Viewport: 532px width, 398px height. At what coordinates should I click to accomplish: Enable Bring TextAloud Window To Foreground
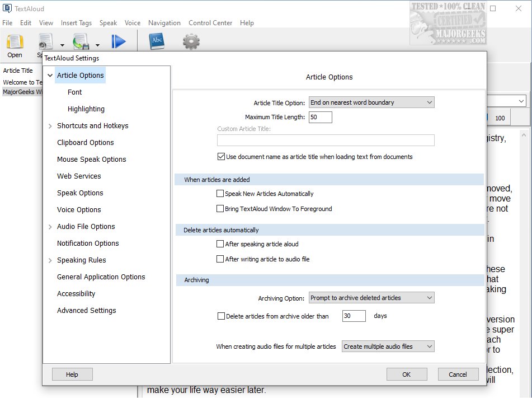tap(220, 208)
